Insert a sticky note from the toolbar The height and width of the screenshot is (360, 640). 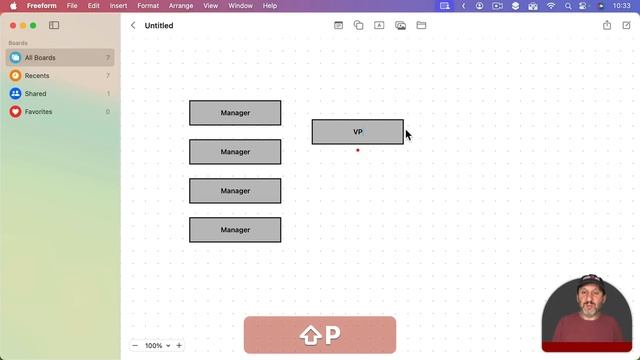pyautogui.click(x=338, y=25)
